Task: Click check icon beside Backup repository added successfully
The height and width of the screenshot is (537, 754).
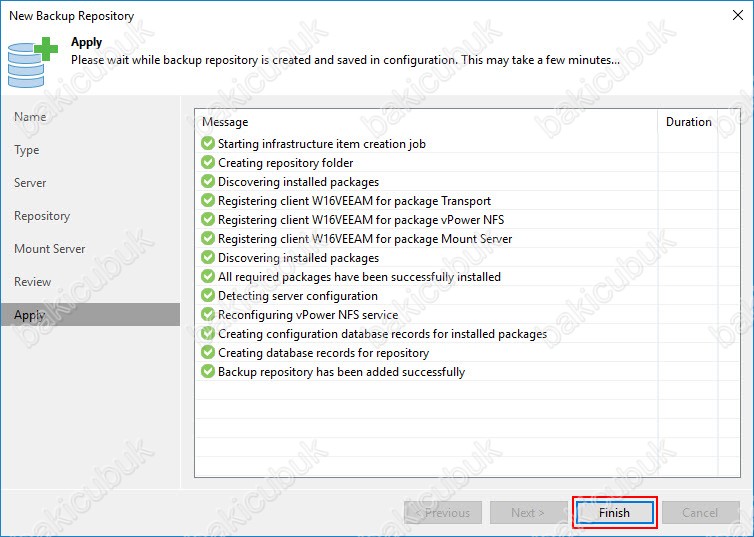Action: pos(208,371)
